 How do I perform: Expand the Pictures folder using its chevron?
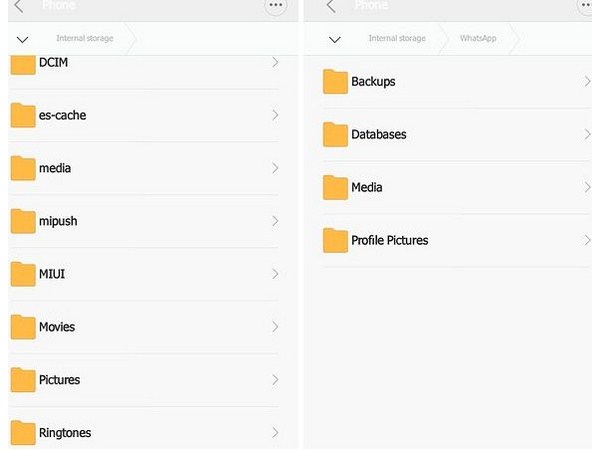[275, 380]
